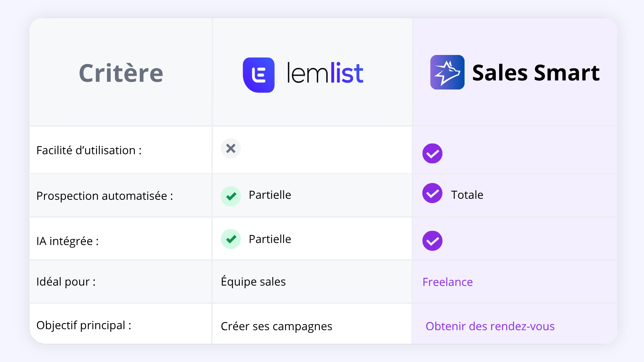Image resolution: width=644 pixels, height=362 pixels.
Task: Click the Sales Smart wolf logo icon
Action: coord(447,72)
